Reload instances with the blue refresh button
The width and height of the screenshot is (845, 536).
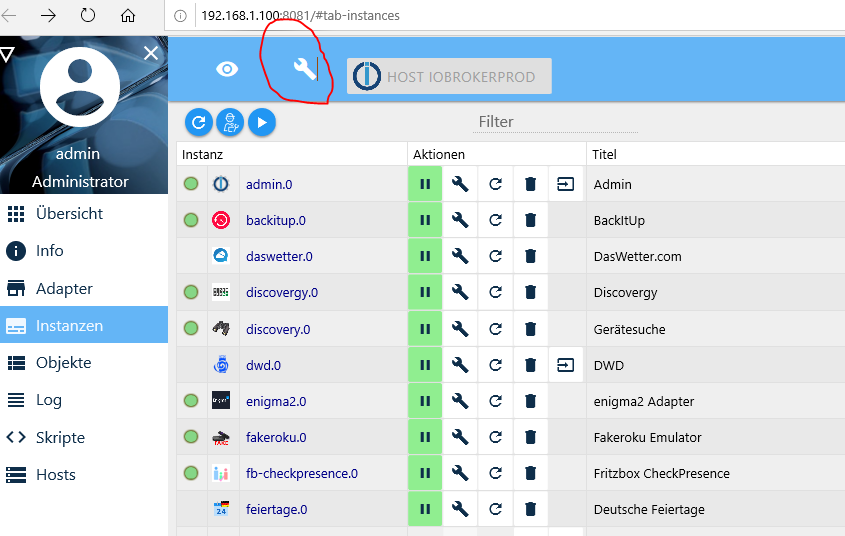(198, 122)
